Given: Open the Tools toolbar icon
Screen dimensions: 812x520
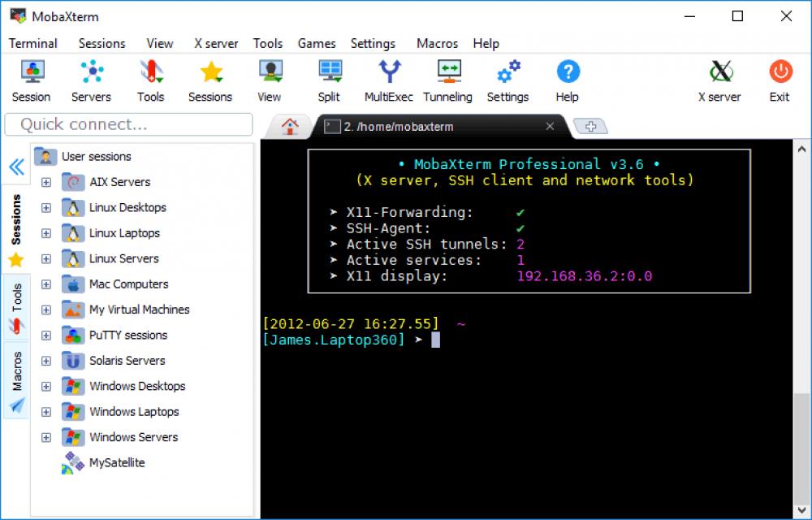Looking at the screenshot, I should (x=150, y=79).
